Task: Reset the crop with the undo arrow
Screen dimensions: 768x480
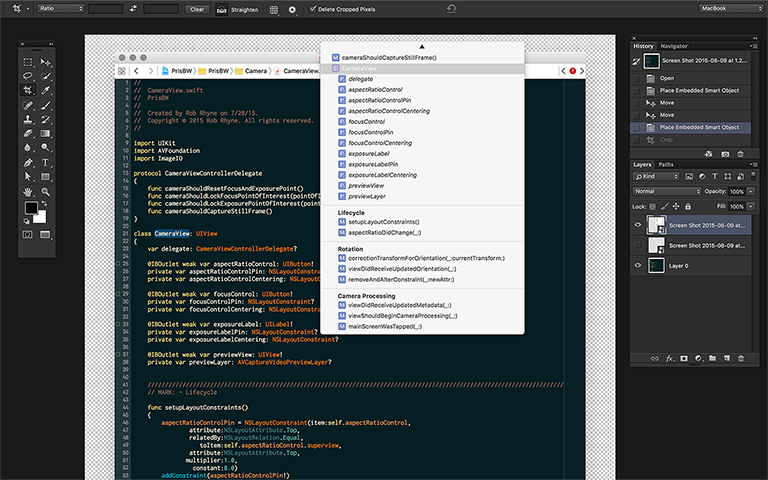Action: click(x=451, y=9)
